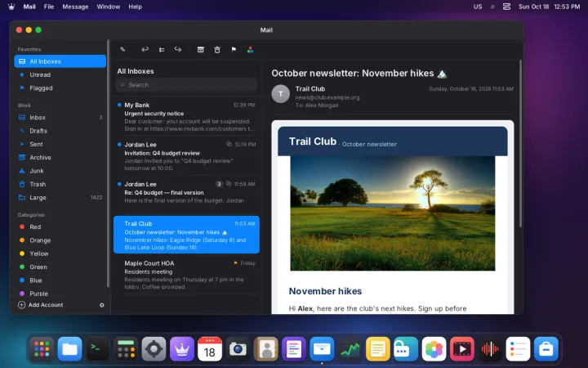Open Notes app in dock

point(377,349)
